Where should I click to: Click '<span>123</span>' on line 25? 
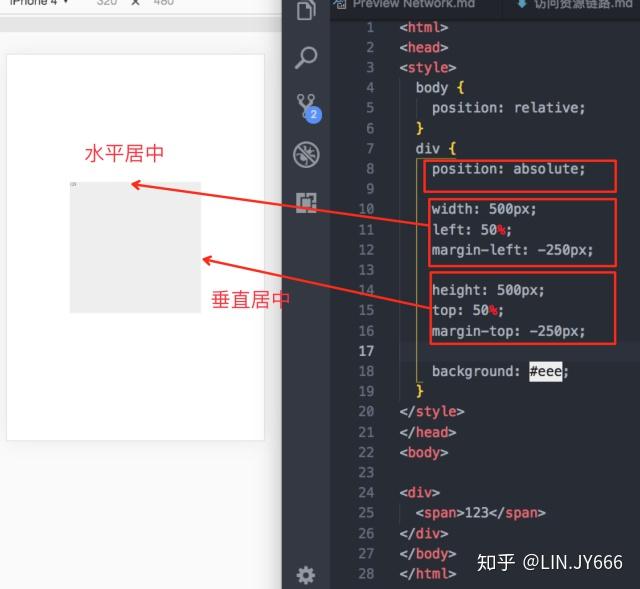pos(480,513)
